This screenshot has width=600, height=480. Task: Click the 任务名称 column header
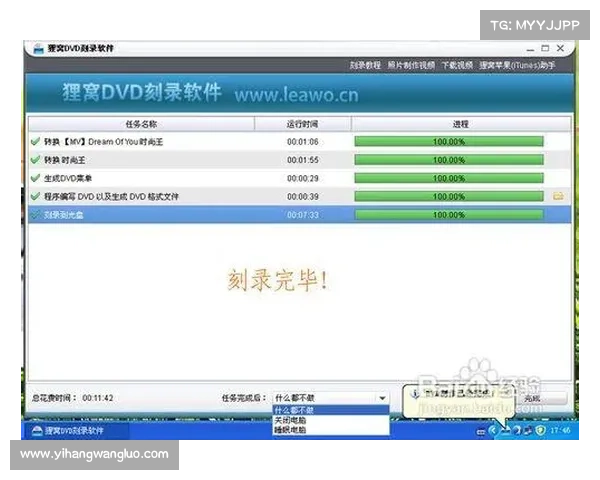click(141, 124)
